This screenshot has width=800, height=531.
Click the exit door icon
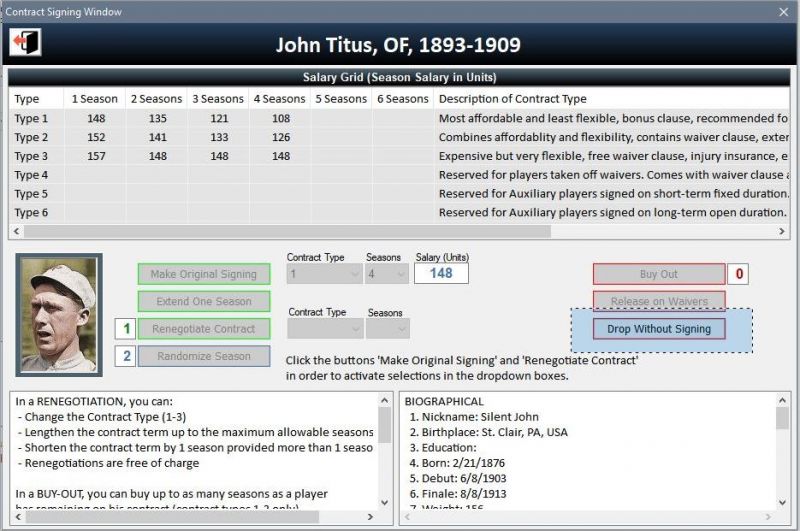[25, 43]
